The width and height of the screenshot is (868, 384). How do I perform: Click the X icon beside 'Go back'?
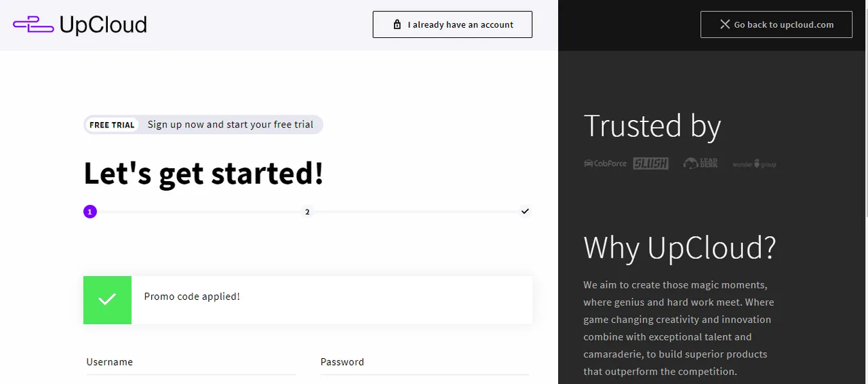point(725,24)
